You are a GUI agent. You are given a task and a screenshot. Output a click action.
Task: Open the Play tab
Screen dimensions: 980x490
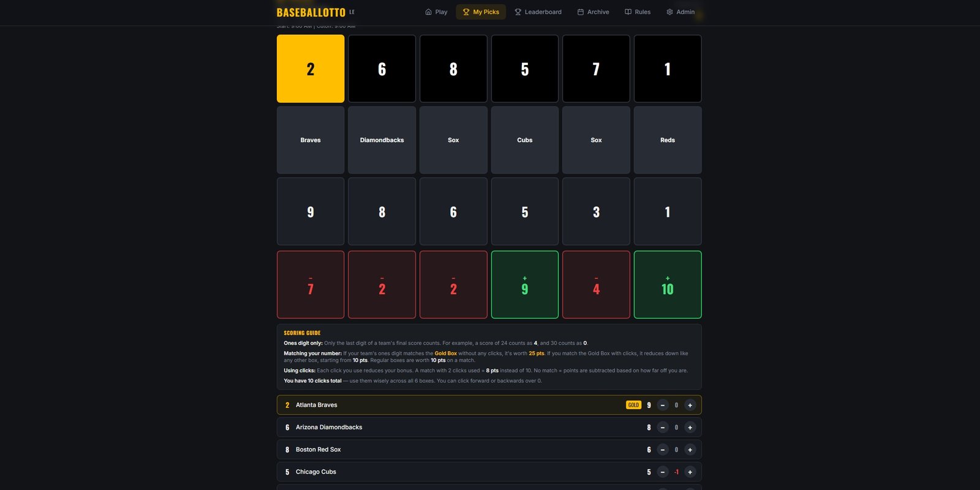(x=436, y=12)
